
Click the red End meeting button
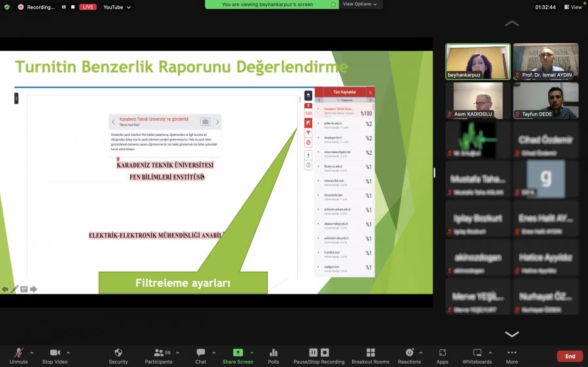570,356
